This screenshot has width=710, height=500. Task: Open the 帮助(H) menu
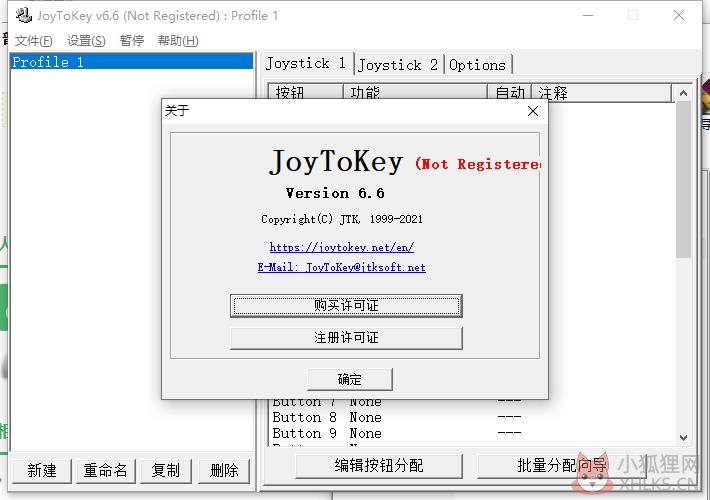pyautogui.click(x=178, y=41)
